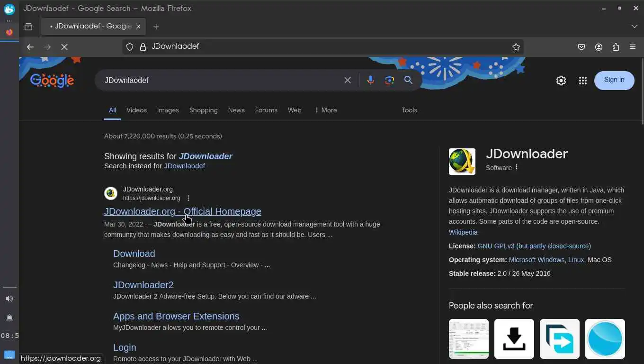The image size is (644, 364).
Task: Open Firefox extensions puzzle icon
Action: tap(616, 47)
